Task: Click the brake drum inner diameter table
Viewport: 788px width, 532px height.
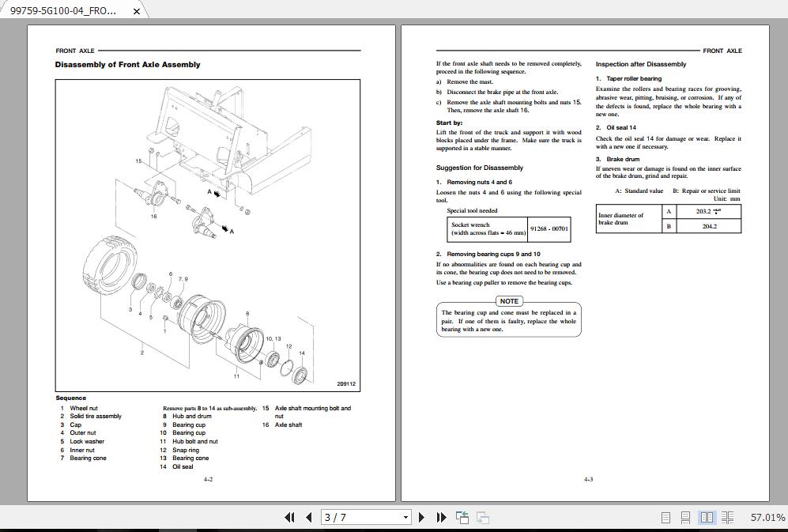Action: [669, 217]
